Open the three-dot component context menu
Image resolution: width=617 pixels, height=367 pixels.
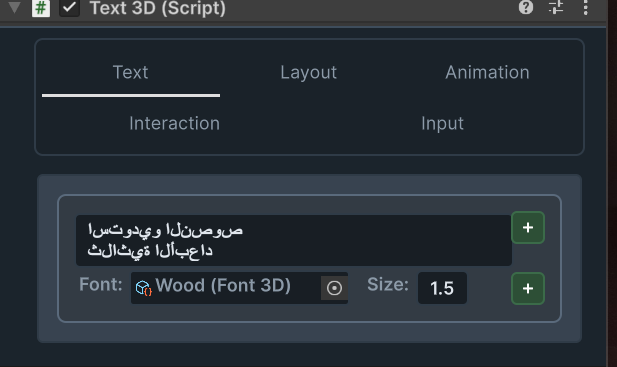[586, 7]
